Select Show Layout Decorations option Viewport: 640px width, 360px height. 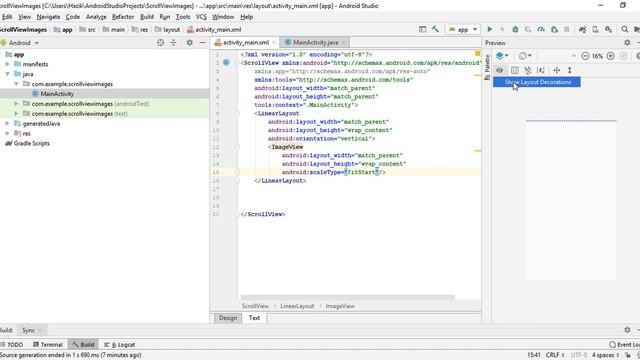537,82
